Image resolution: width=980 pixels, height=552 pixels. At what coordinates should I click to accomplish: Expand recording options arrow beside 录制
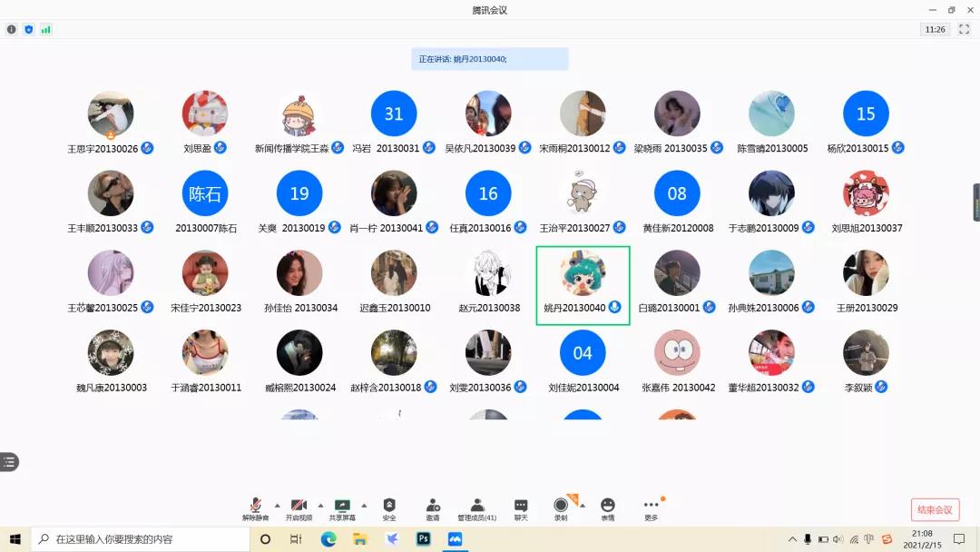(x=582, y=506)
